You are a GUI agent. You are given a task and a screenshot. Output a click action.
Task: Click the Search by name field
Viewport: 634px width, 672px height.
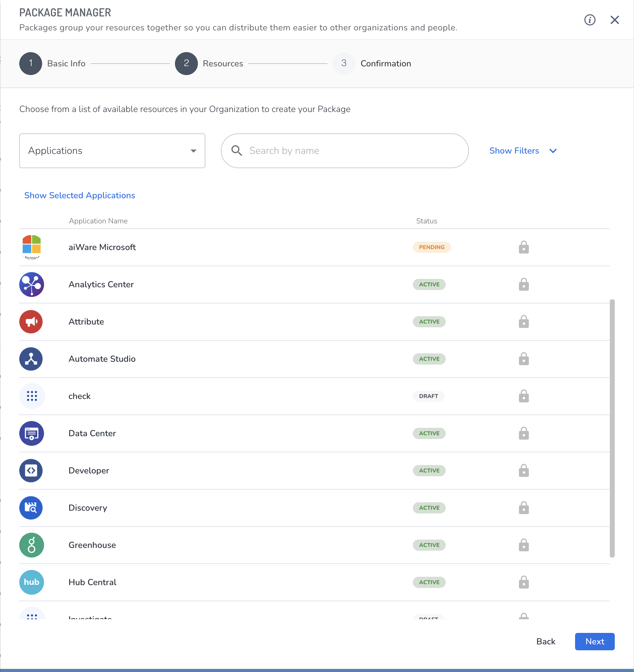[x=351, y=151]
